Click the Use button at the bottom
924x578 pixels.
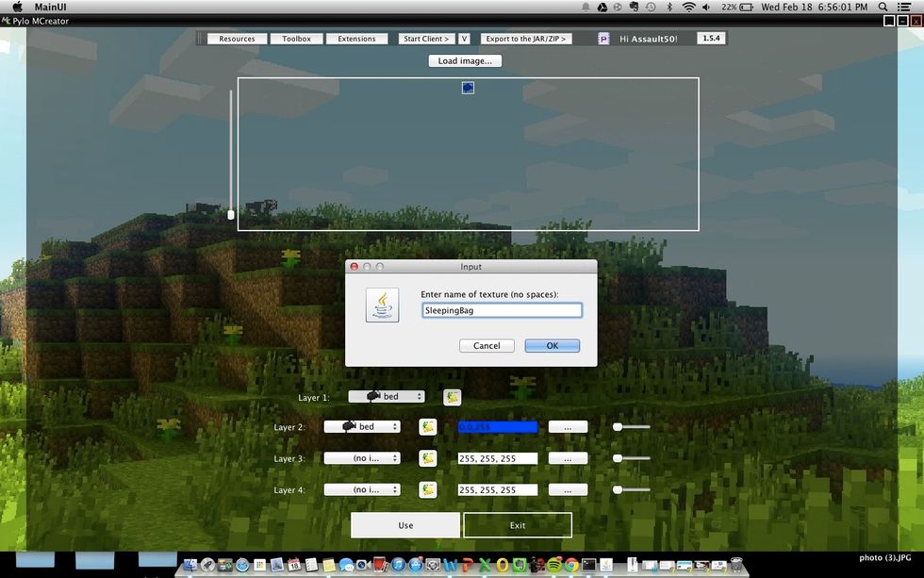405,525
